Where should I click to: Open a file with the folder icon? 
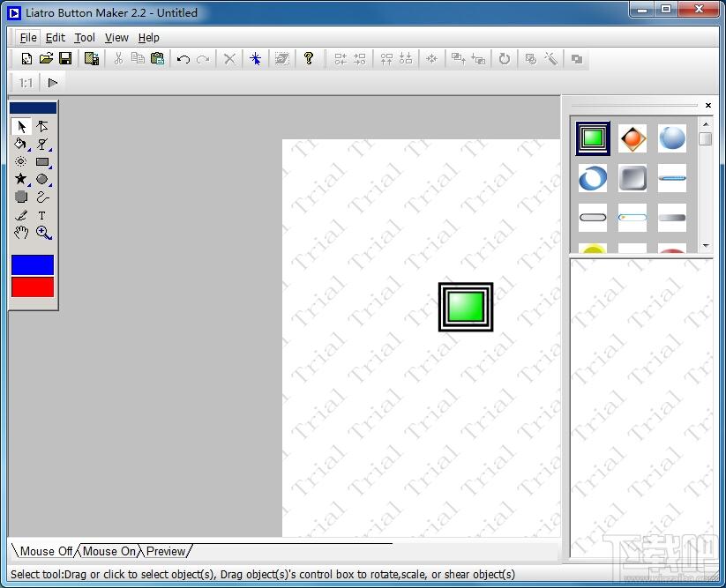pyautogui.click(x=46, y=59)
